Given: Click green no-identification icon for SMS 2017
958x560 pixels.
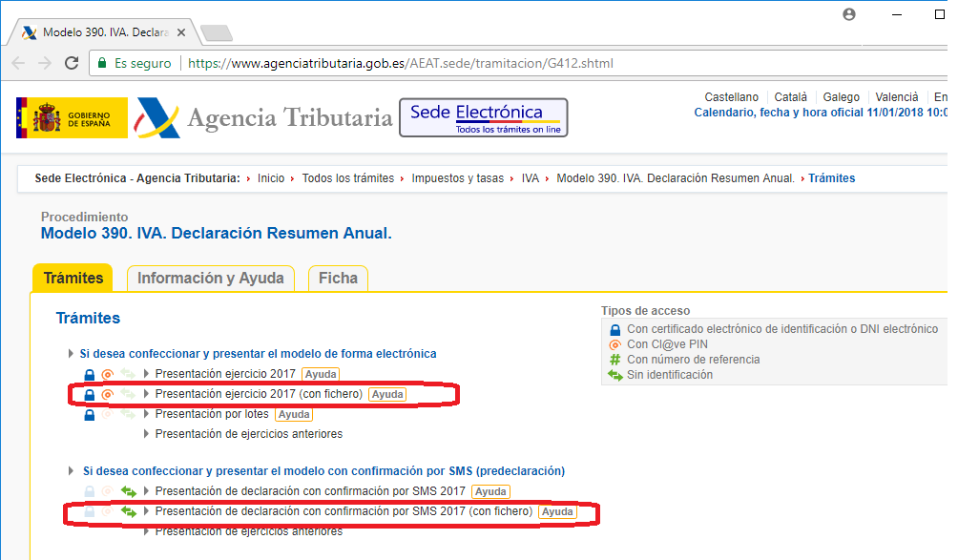Looking at the screenshot, I should click(x=128, y=491).
